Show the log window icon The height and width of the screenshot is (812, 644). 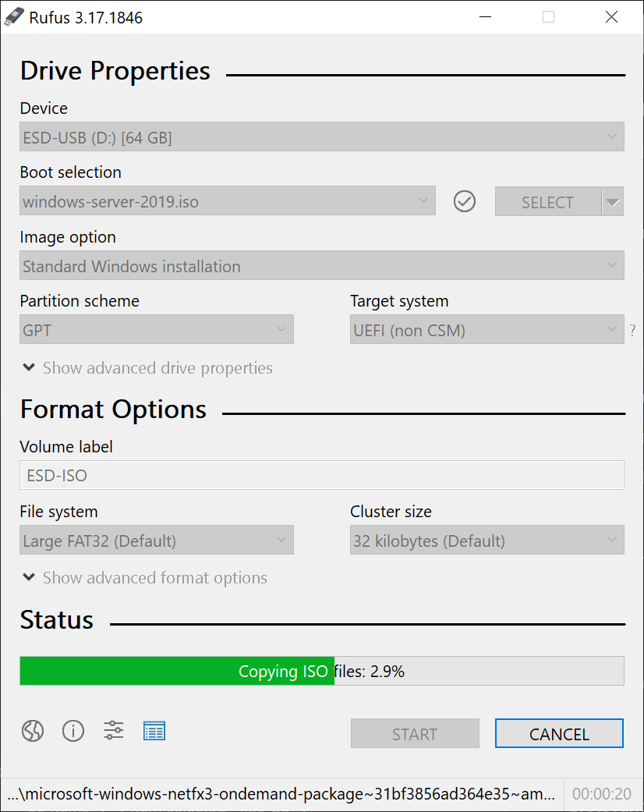pyautogui.click(x=154, y=731)
